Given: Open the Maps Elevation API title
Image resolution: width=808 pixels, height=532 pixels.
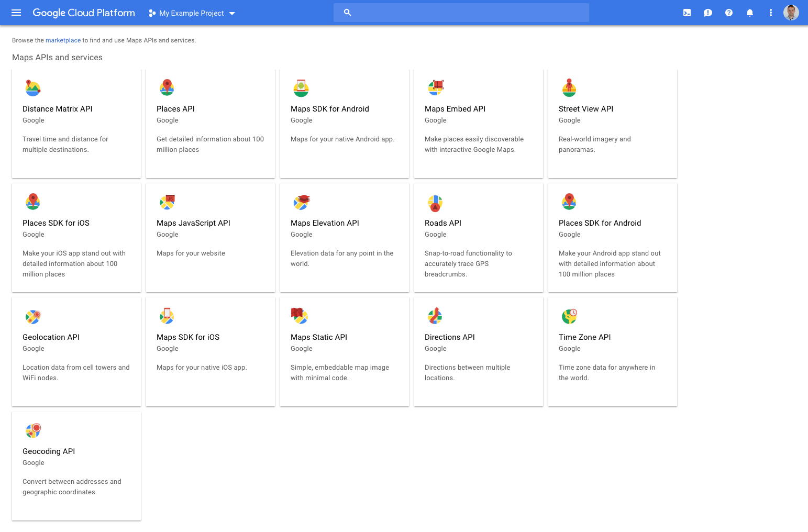Looking at the screenshot, I should point(325,223).
